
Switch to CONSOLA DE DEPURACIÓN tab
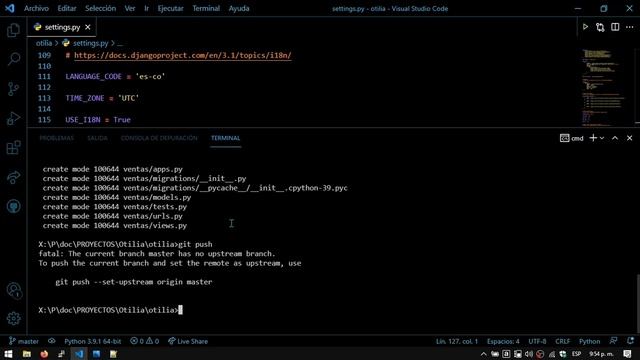(159, 138)
